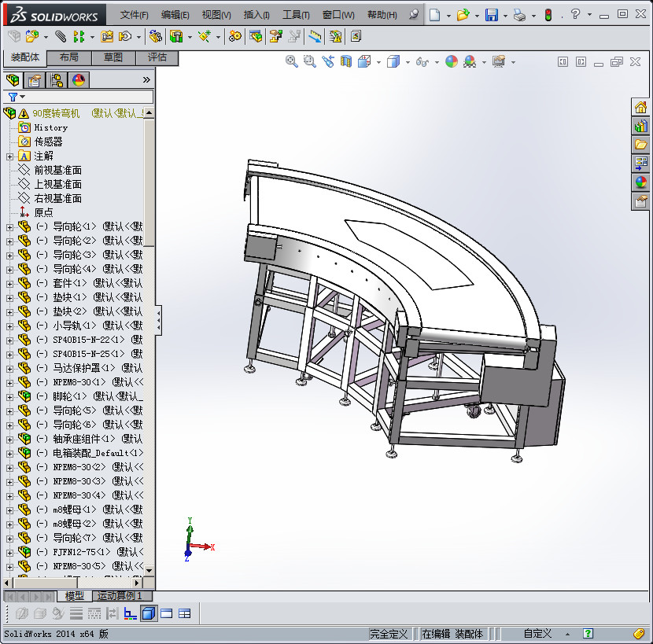Expand the 注解 annotations folder
Image resolution: width=653 pixels, height=644 pixels.
(x=10, y=156)
